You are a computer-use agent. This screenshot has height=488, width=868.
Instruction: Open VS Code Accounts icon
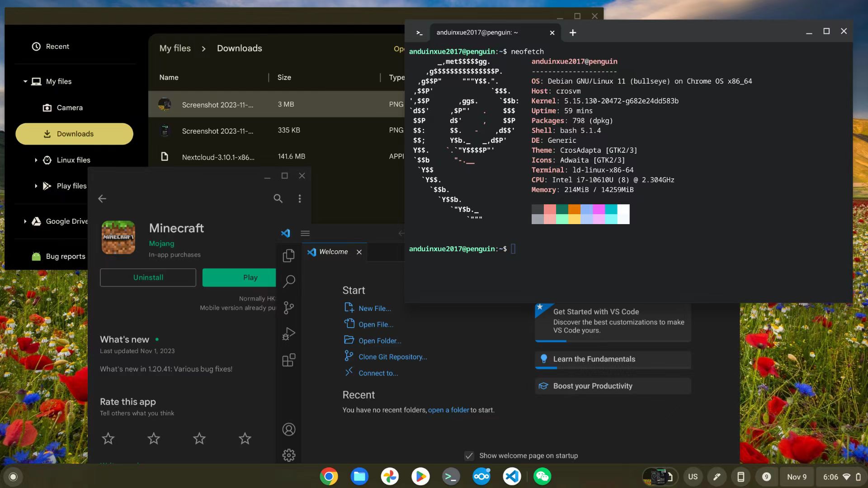coord(288,429)
